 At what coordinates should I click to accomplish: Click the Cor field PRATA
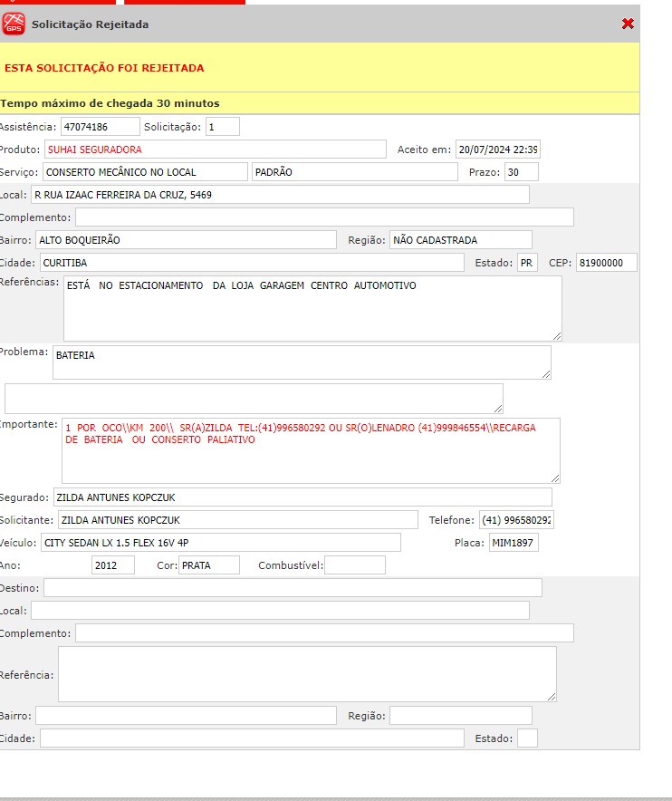pyautogui.click(x=209, y=565)
